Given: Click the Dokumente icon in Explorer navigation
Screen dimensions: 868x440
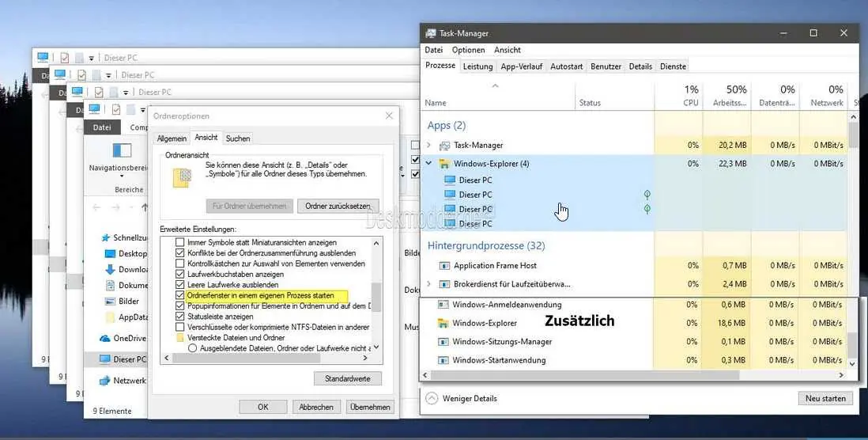Looking at the screenshot, I should (x=110, y=286).
